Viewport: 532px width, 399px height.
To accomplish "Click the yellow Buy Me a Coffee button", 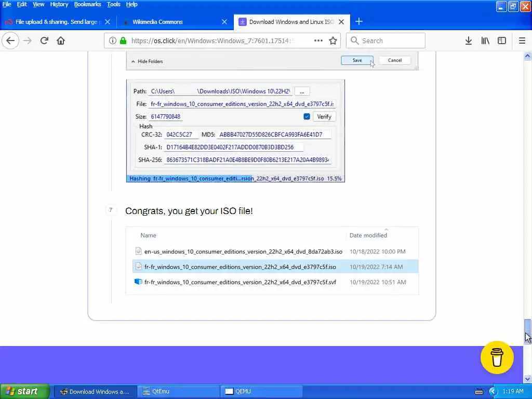I will coord(497,357).
